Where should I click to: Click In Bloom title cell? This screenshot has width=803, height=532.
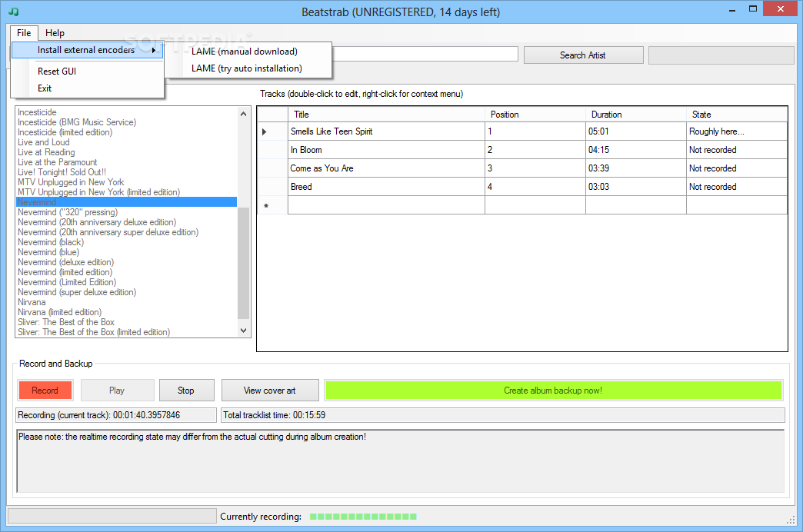tap(386, 150)
